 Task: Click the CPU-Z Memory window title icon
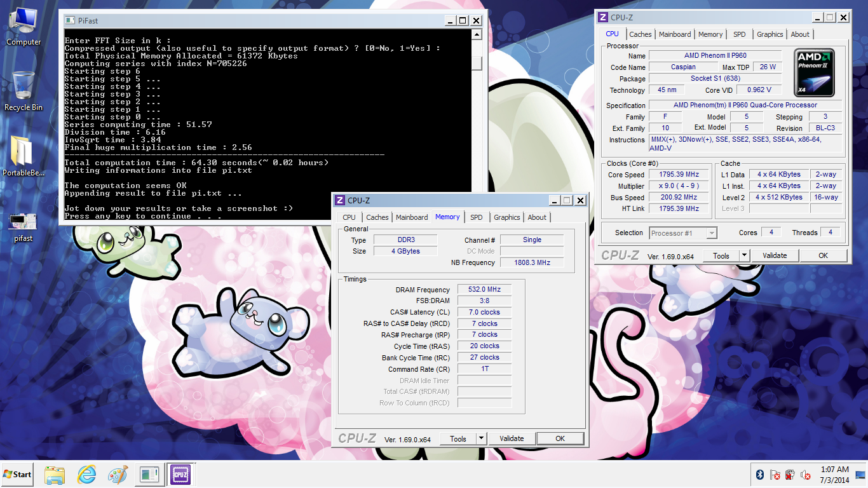pyautogui.click(x=340, y=200)
